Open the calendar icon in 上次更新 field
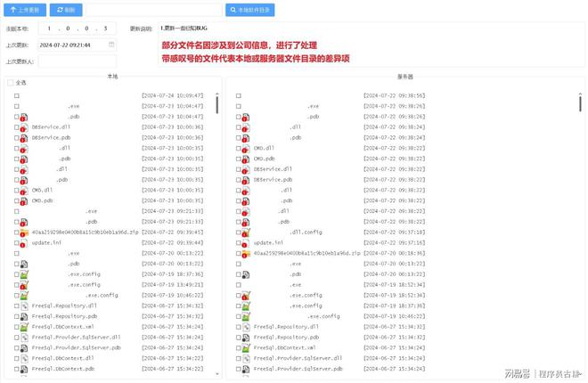Image resolution: width=588 pixels, height=383 pixels. coord(111,45)
